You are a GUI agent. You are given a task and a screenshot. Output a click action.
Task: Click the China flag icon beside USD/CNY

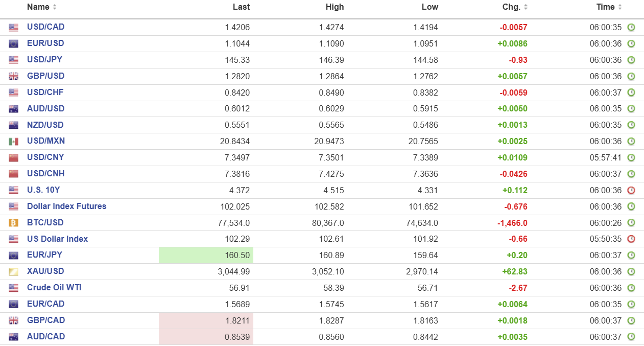pos(13,158)
